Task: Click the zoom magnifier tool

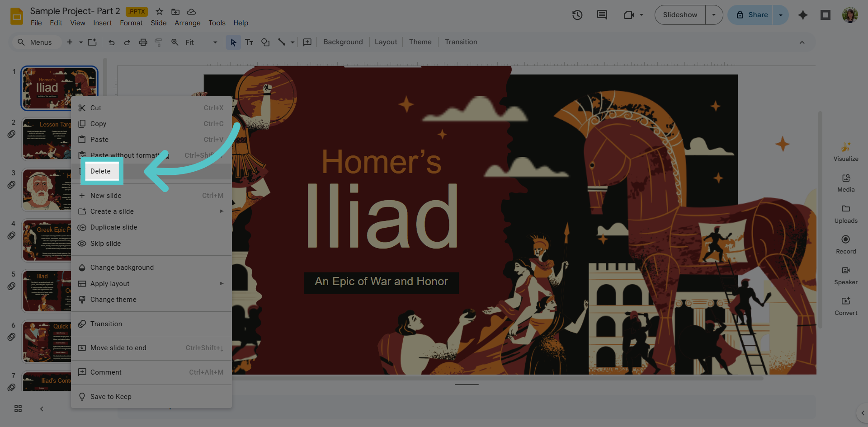Action: 175,42
